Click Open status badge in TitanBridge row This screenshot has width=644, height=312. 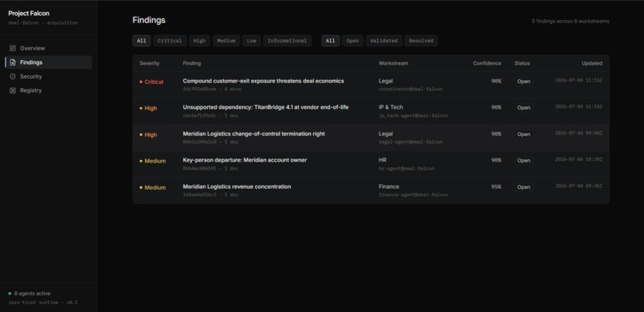[x=523, y=108]
